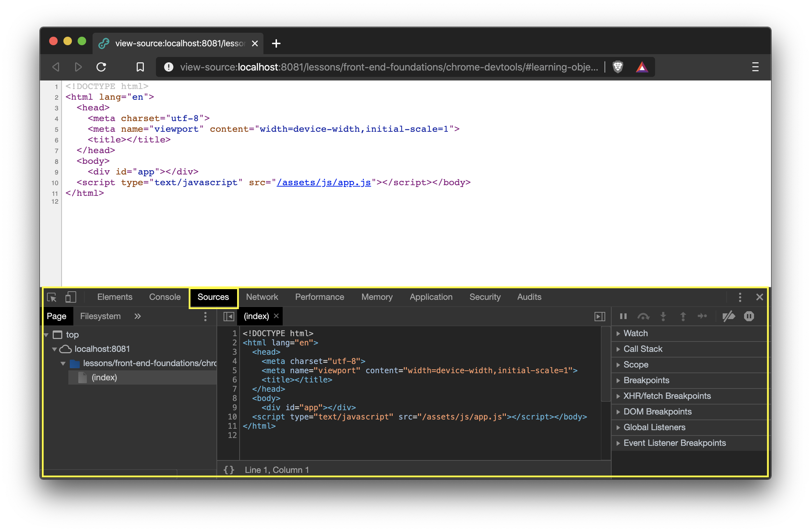Click the step over debugger icon
This screenshot has height=532, width=811.
coord(643,316)
